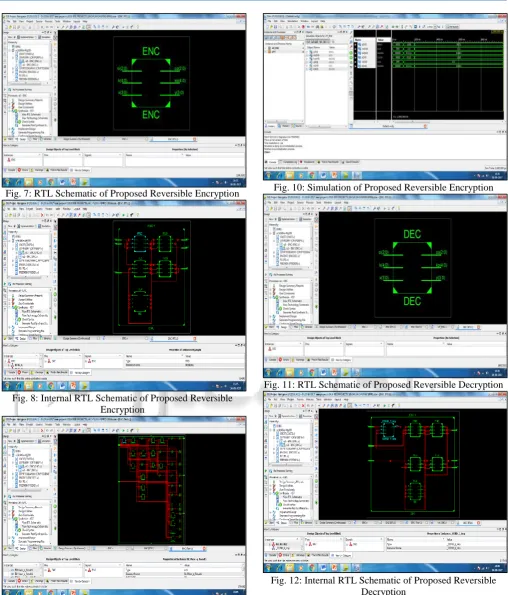Screen dimensions: 508x595
Task: Open Find in Files Results tab in Fig. 7
Action: click(58, 170)
